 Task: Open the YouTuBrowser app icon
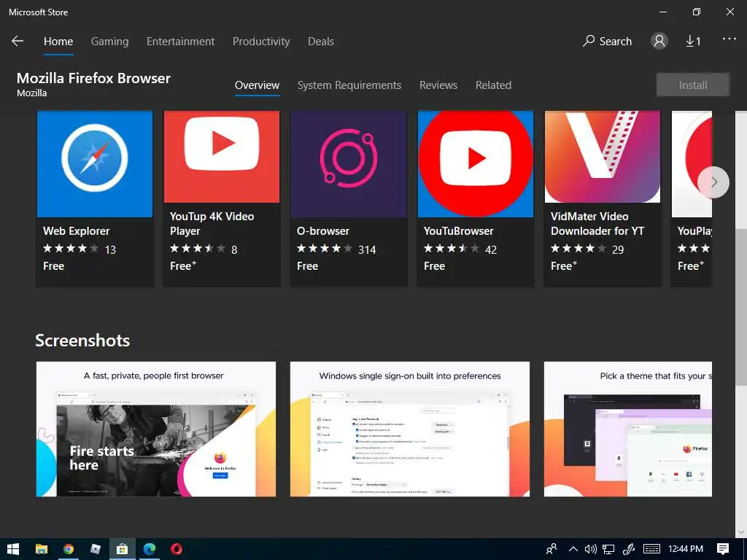pos(476,164)
